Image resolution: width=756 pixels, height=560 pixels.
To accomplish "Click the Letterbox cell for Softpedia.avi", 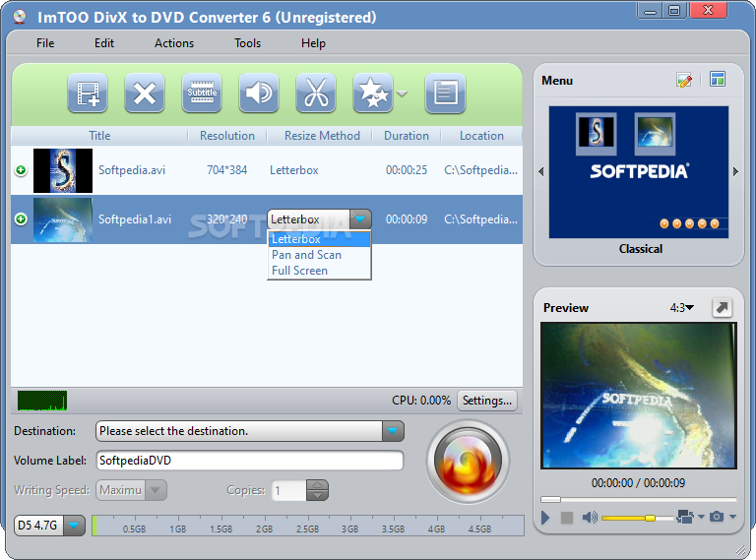I will pyautogui.click(x=294, y=170).
